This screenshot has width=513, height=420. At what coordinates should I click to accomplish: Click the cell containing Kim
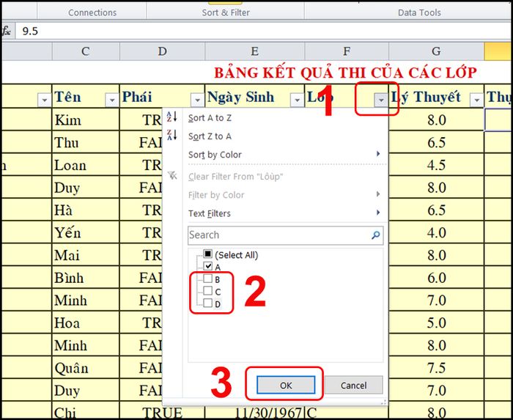coord(86,119)
